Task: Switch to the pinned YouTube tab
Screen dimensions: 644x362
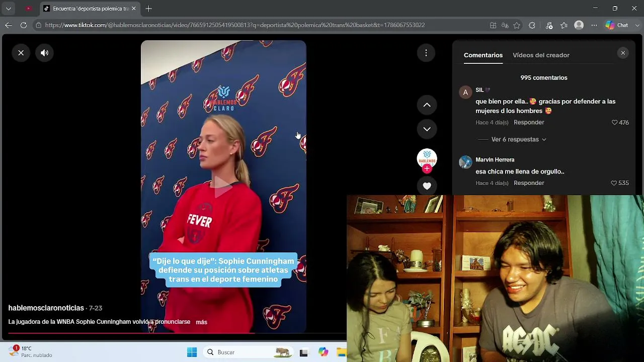Action: 28,9
